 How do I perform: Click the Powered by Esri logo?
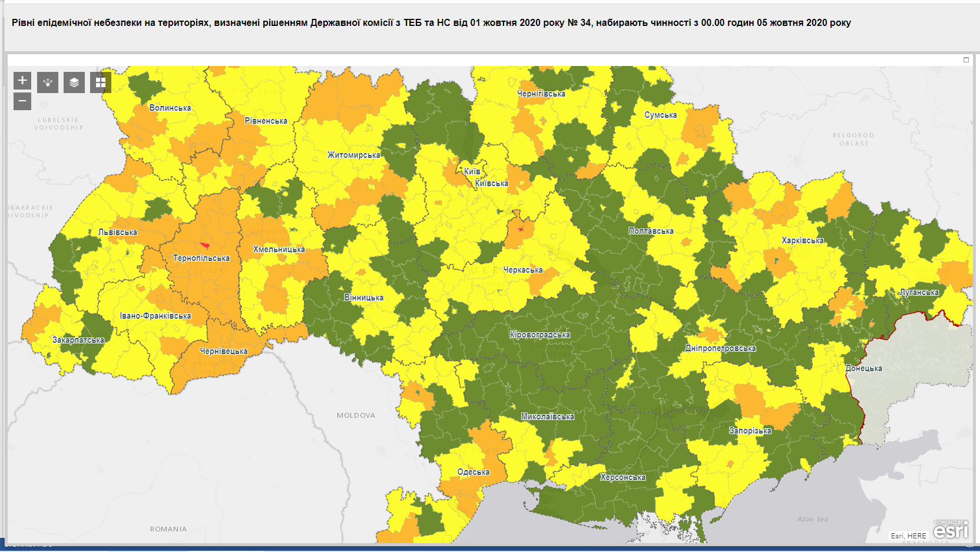click(x=951, y=530)
